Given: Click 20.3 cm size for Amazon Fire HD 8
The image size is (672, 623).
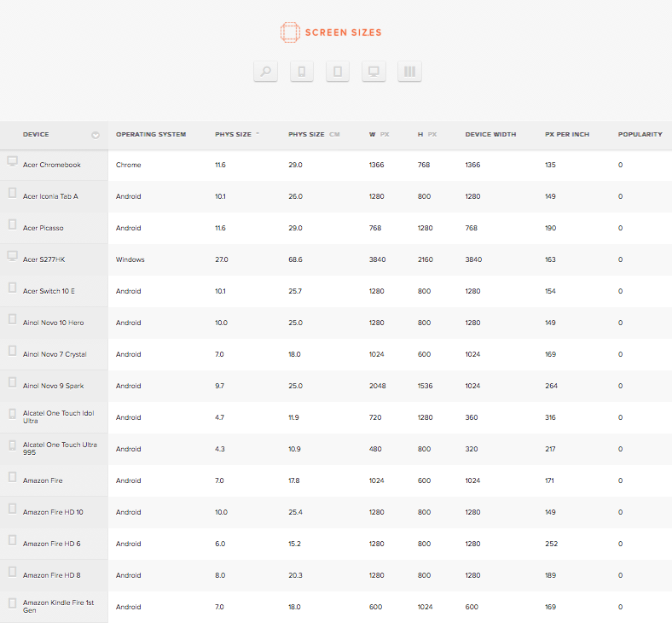Looking at the screenshot, I should click(x=295, y=575).
